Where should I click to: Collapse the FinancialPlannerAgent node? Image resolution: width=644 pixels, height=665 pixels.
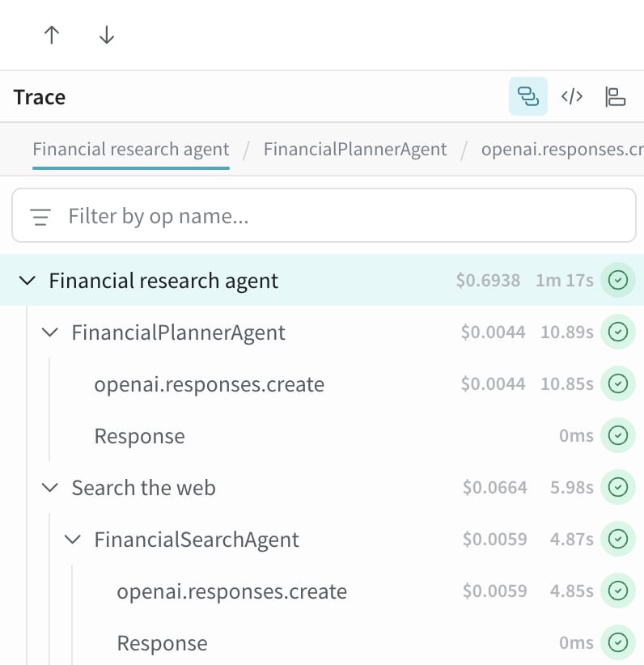pos(49,332)
